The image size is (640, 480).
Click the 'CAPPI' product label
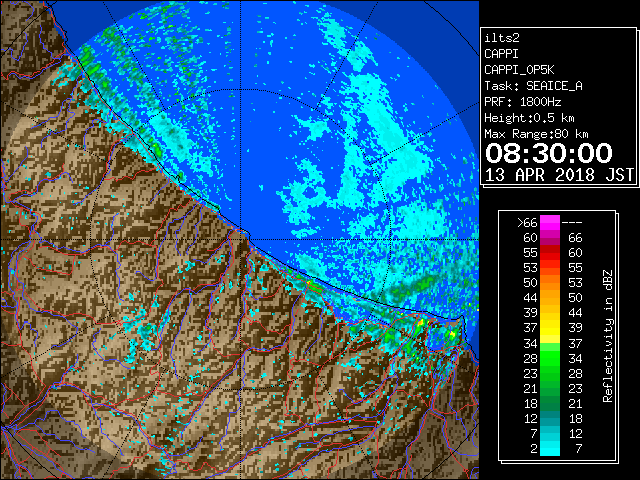point(501,54)
